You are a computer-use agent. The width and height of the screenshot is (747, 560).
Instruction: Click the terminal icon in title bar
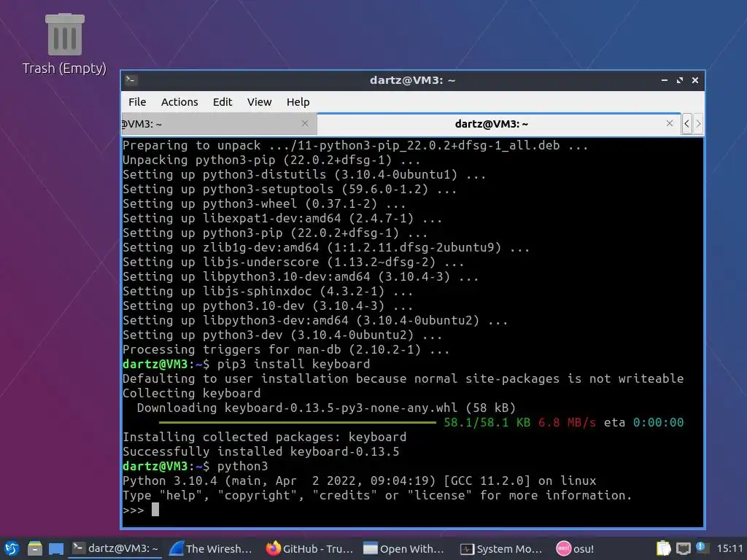pos(131,80)
